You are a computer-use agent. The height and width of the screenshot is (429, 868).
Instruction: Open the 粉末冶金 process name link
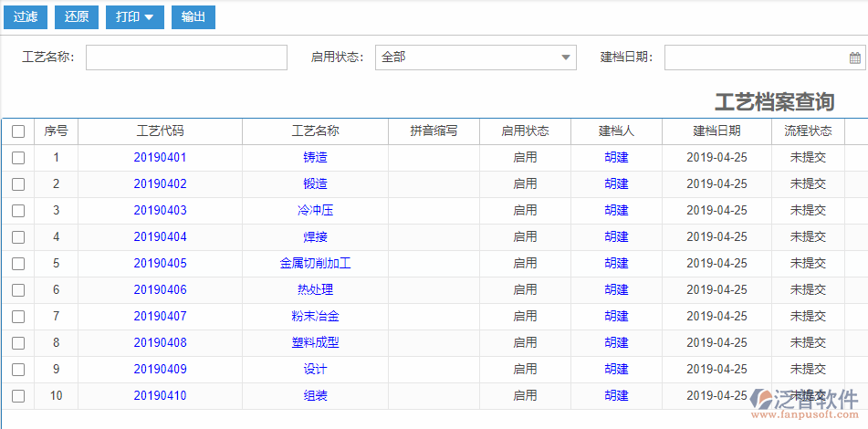316,316
